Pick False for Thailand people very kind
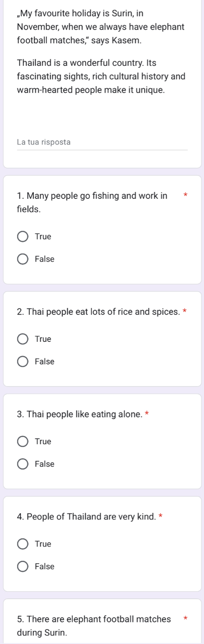The image size is (204, 644). (23, 567)
